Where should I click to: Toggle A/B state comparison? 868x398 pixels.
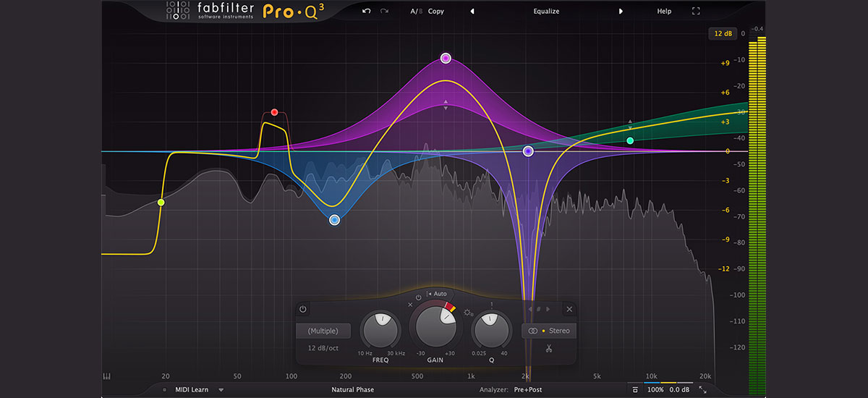(416, 12)
